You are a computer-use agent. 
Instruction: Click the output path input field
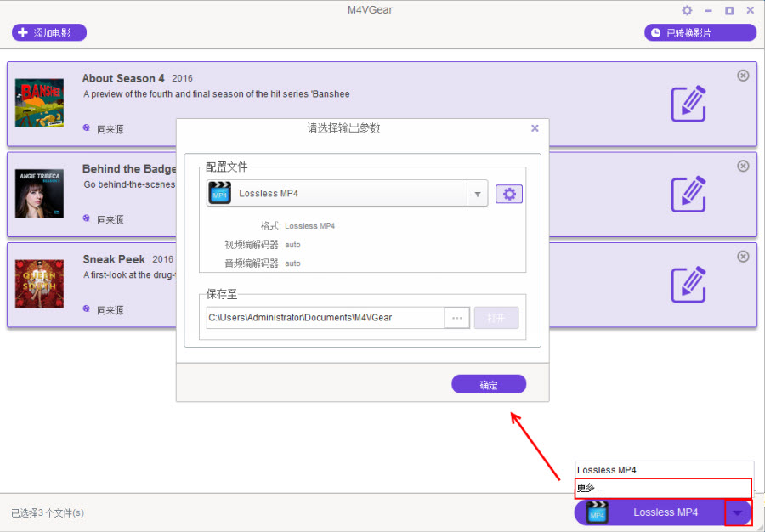(326, 318)
